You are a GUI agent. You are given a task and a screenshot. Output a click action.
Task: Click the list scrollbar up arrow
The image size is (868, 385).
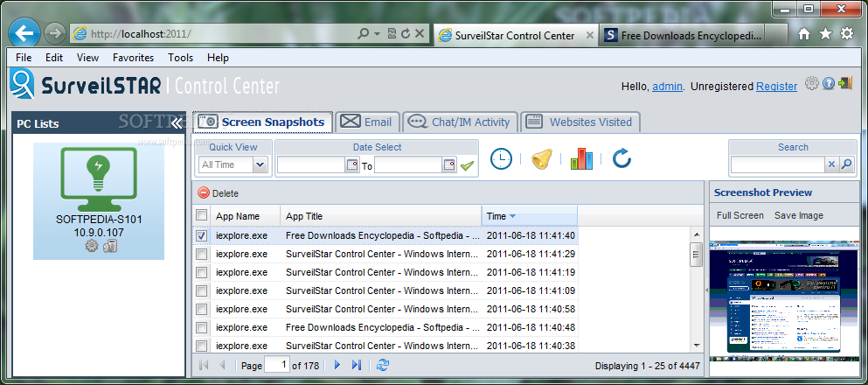tap(697, 234)
